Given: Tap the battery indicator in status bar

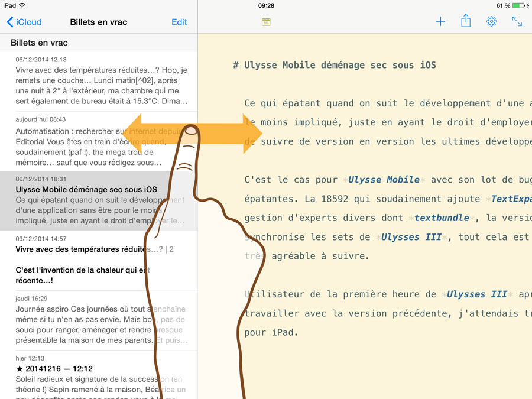Looking at the screenshot, I should pyautogui.click(x=518, y=5).
